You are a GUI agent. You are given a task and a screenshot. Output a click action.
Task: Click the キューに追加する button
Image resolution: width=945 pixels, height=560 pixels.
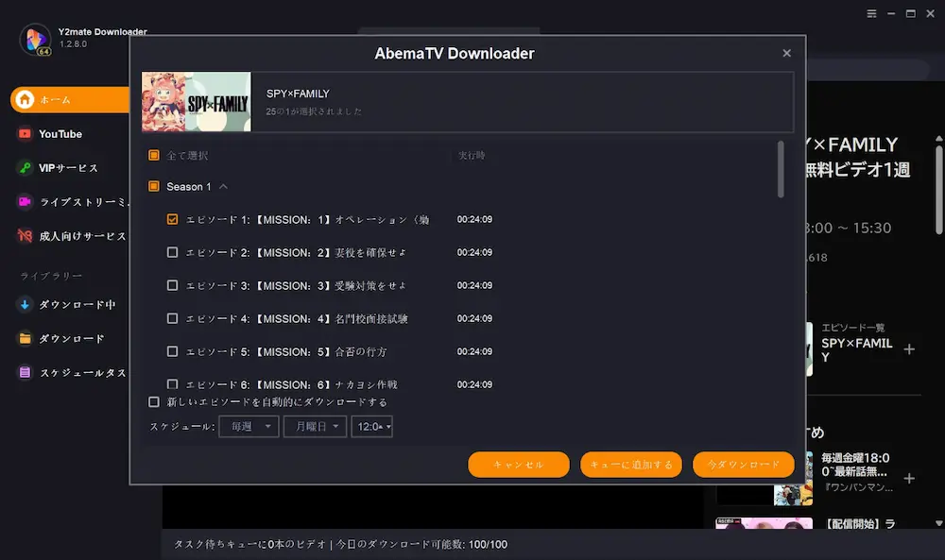pyautogui.click(x=631, y=465)
